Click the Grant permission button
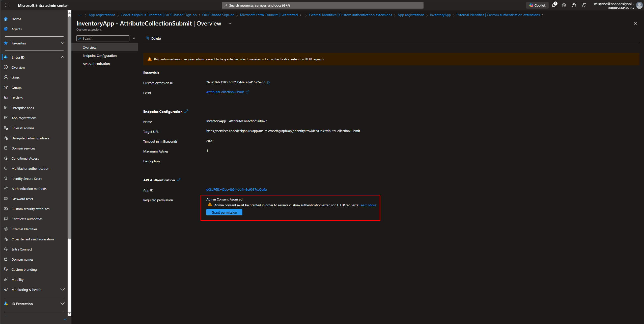Image resolution: width=644 pixels, height=324 pixels. [224, 212]
